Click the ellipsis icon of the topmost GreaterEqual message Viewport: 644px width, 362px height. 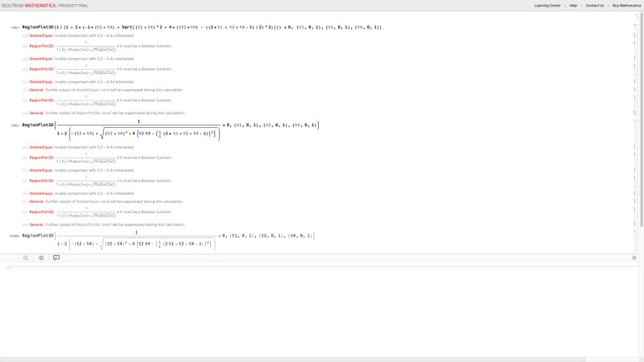25,35
